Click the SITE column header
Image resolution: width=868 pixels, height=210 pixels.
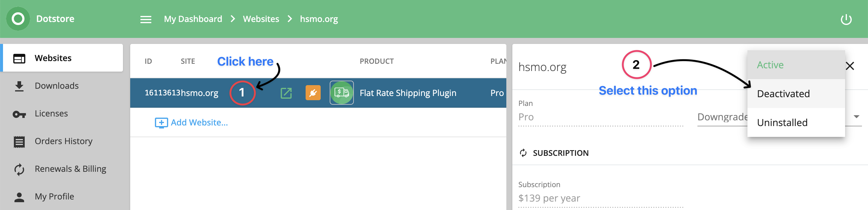(x=188, y=61)
